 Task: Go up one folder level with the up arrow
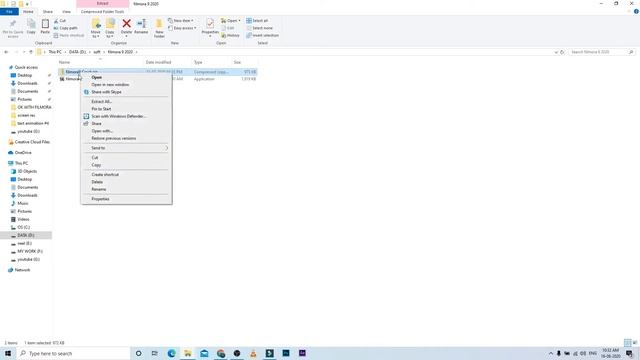[31, 52]
